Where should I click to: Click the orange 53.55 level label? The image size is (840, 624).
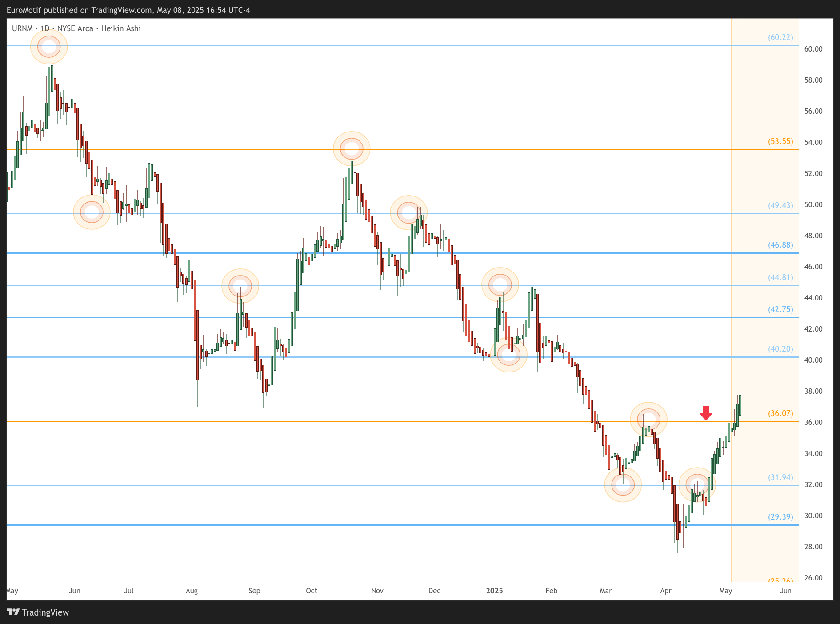coord(780,141)
